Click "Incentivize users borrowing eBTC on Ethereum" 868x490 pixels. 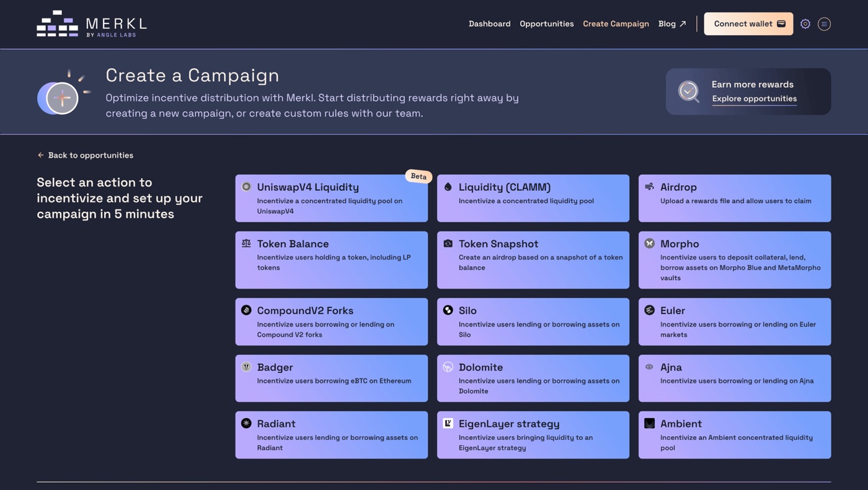tap(334, 381)
